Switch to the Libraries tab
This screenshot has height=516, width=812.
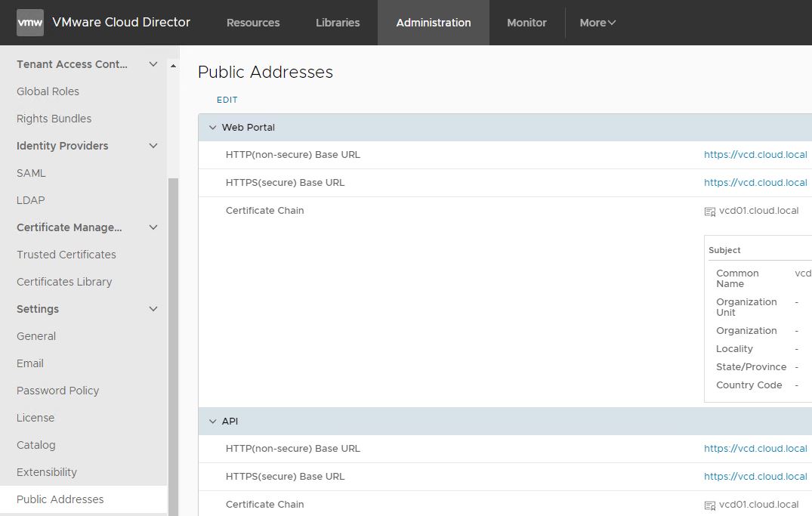[338, 23]
